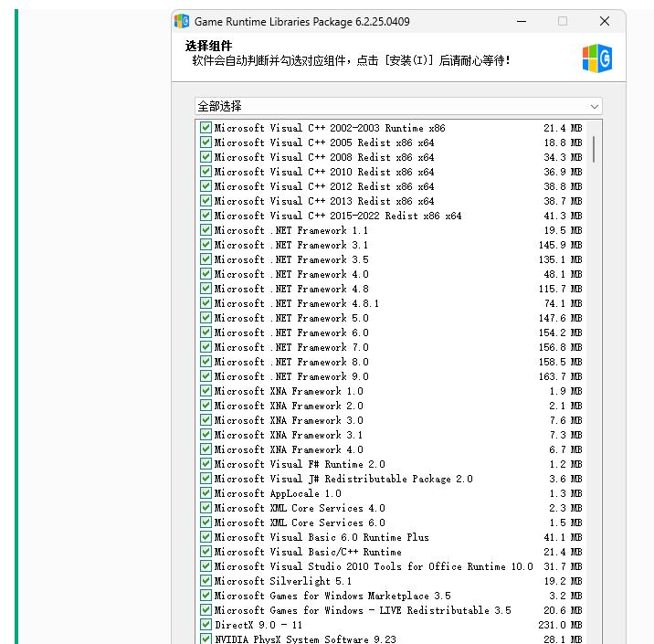Toggle Visual F# Runtime 2.0 checkbox
Screen dimensions: 654x644
tap(206, 463)
